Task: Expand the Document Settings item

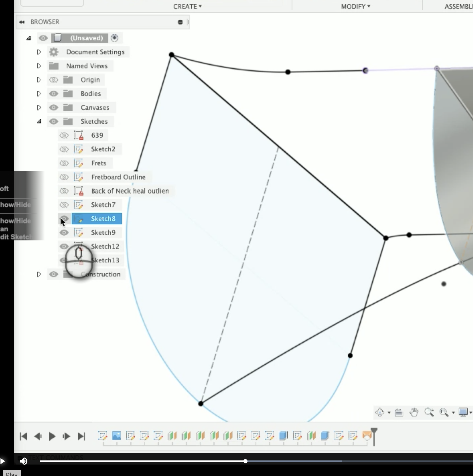Action: pos(39,52)
